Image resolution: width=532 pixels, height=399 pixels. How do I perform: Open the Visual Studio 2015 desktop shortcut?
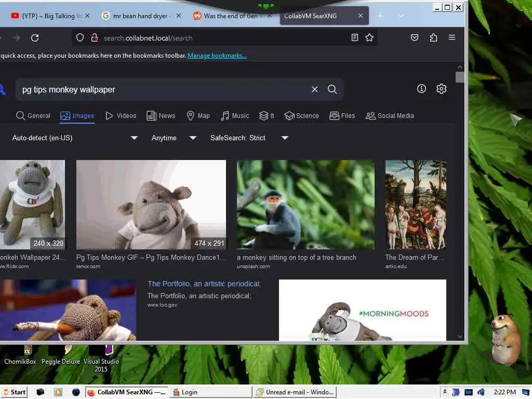(x=101, y=359)
